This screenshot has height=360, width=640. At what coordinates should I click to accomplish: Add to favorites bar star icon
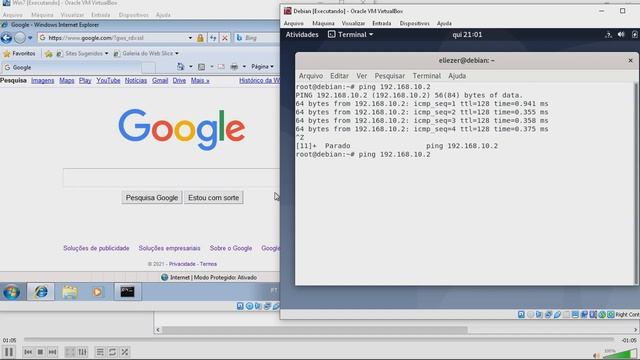[x=49, y=53]
